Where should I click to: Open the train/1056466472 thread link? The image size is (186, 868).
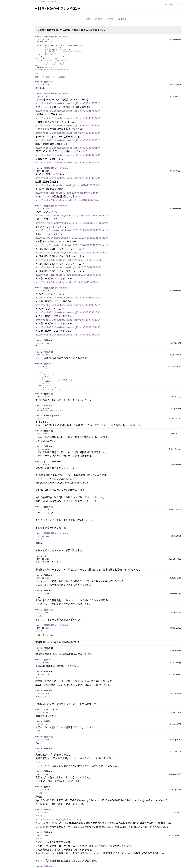[x=68, y=140]
